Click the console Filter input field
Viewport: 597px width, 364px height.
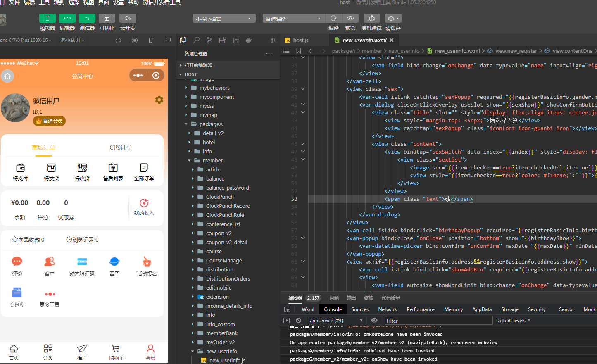[x=439, y=321]
